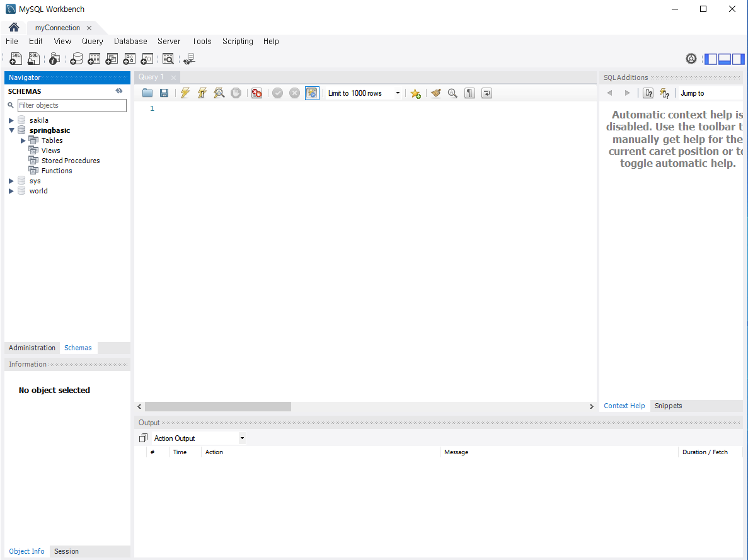Screen dimensions: 748x560
Task: Go back in context help history
Action: 609,93
